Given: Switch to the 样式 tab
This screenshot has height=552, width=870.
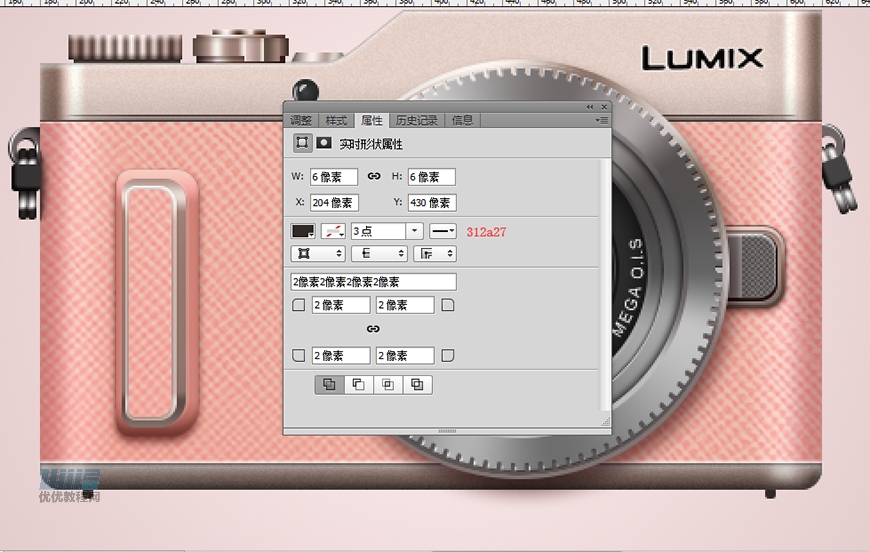Looking at the screenshot, I should coord(336,120).
